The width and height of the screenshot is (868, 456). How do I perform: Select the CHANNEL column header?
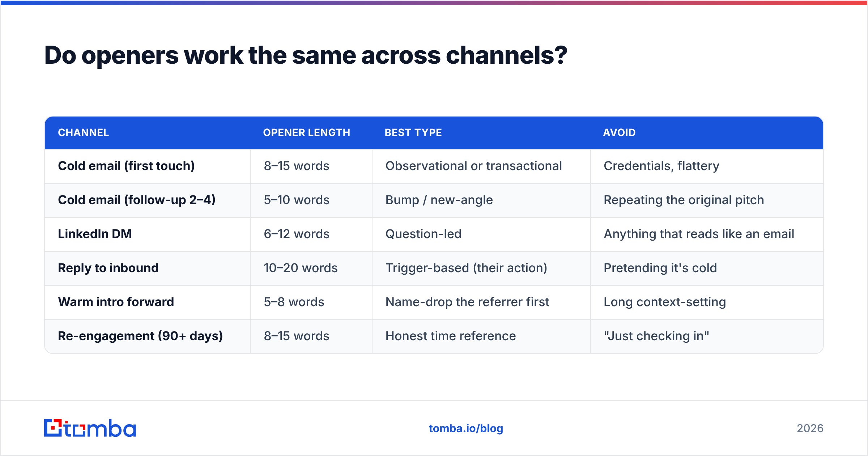84,132
